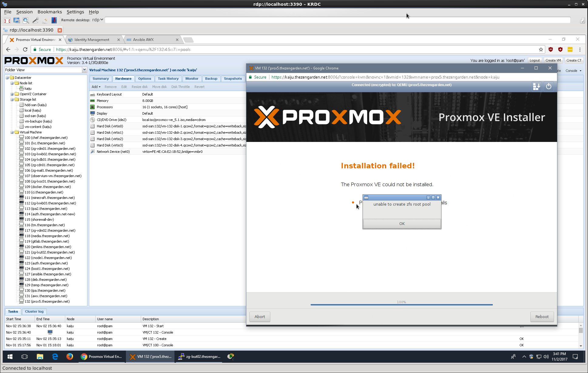Open the Remote desktop protocol rdp dropdown
588x373 pixels.
[98, 20]
